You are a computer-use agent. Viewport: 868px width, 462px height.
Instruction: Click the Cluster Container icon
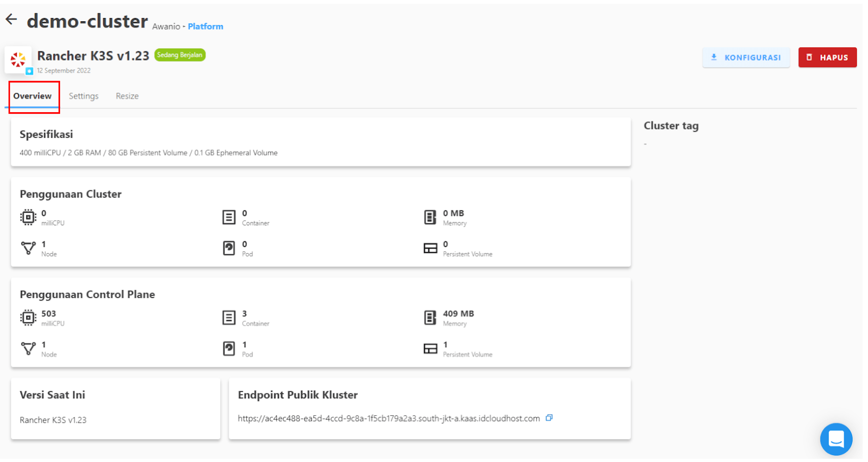coord(229,217)
